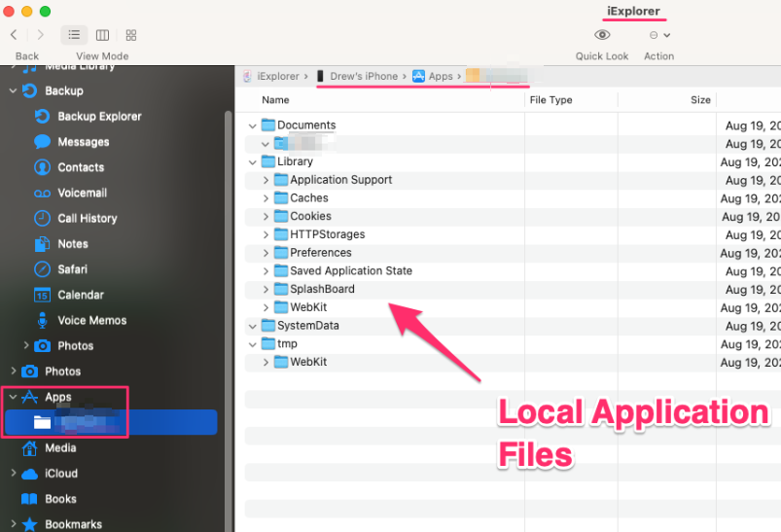
Task: Collapse the Backup section in sidebar
Action: tap(13, 90)
